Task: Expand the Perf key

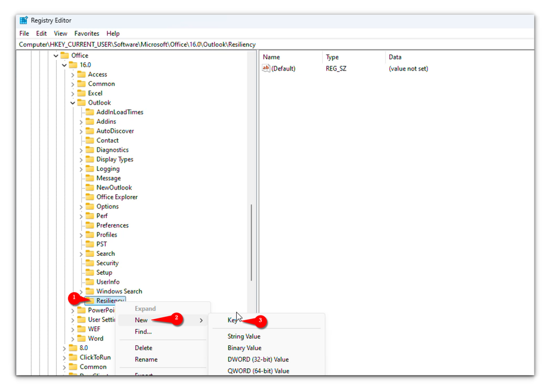Action: point(81,216)
